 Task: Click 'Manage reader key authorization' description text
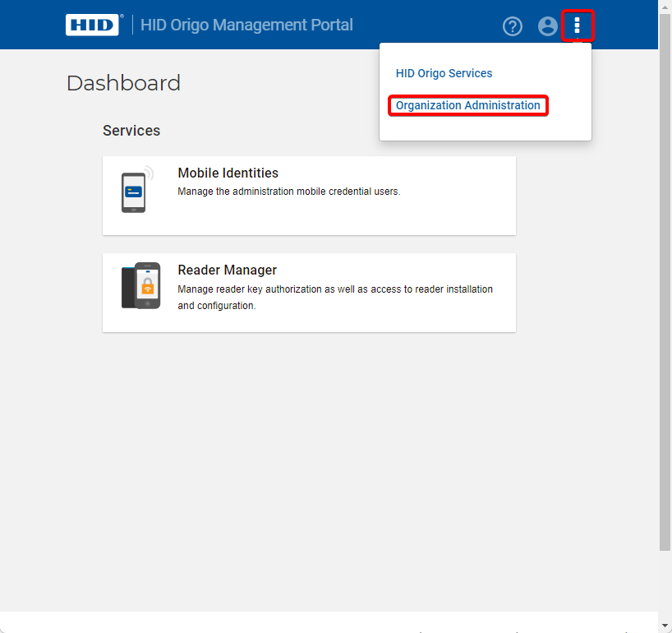(x=335, y=298)
